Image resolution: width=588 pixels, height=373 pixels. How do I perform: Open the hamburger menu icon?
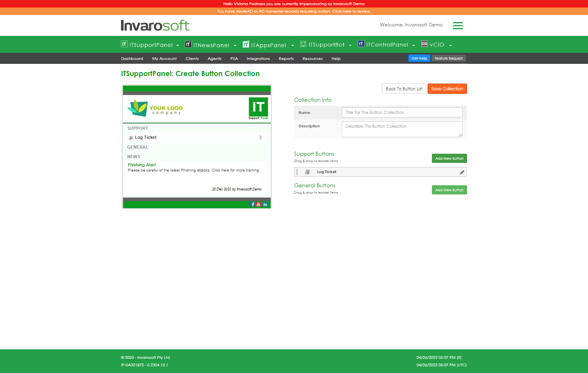[x=458, y=26]
